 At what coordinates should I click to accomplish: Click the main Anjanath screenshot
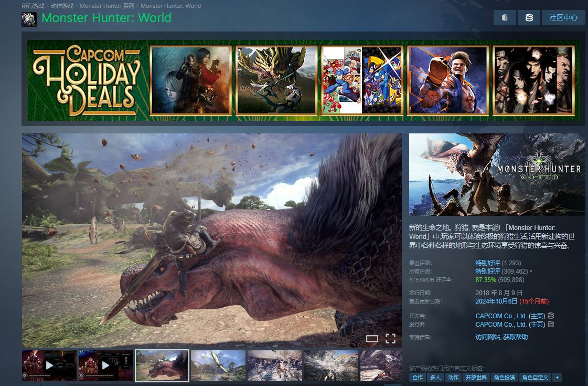tap(211, 241)
